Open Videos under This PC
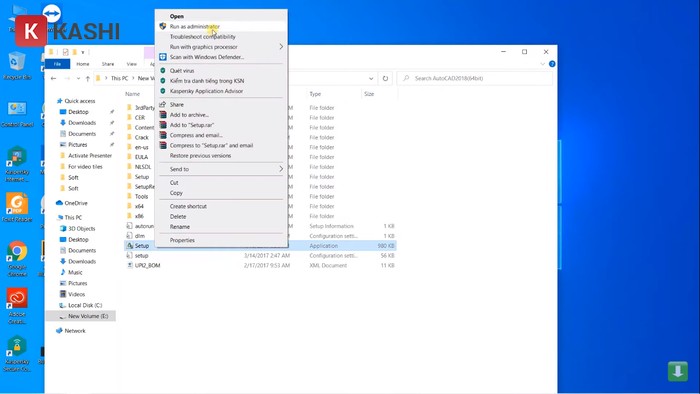The width and height of the screenshot is (700, 394). 76,294
